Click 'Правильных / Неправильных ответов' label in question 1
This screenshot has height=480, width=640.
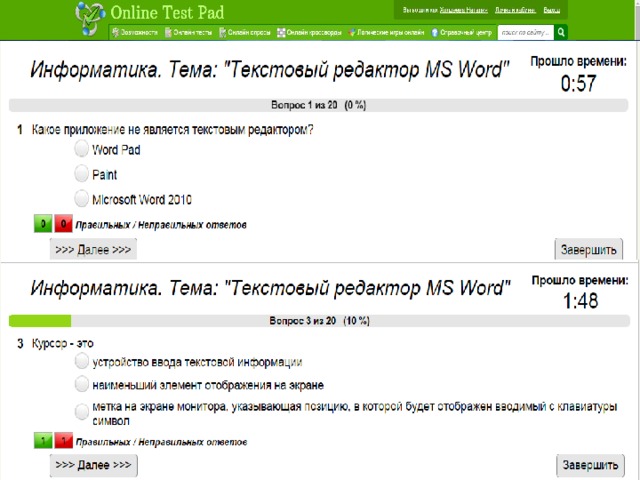tap(161, 225)
